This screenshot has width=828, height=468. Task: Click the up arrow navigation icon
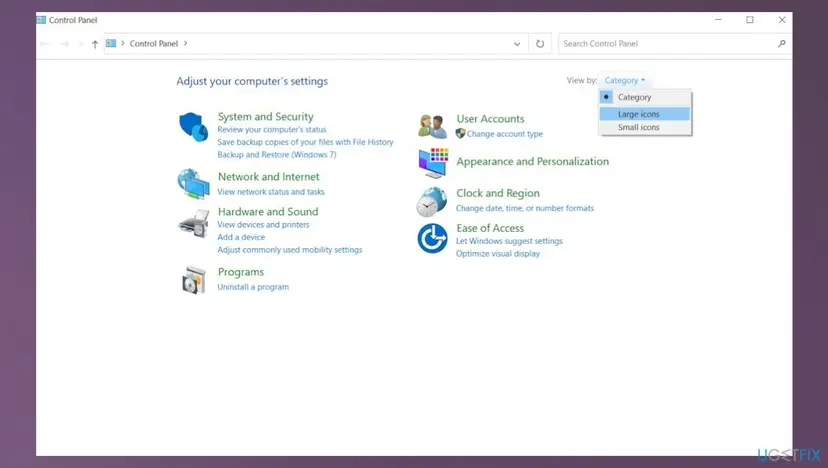click(x=95, y=44)
